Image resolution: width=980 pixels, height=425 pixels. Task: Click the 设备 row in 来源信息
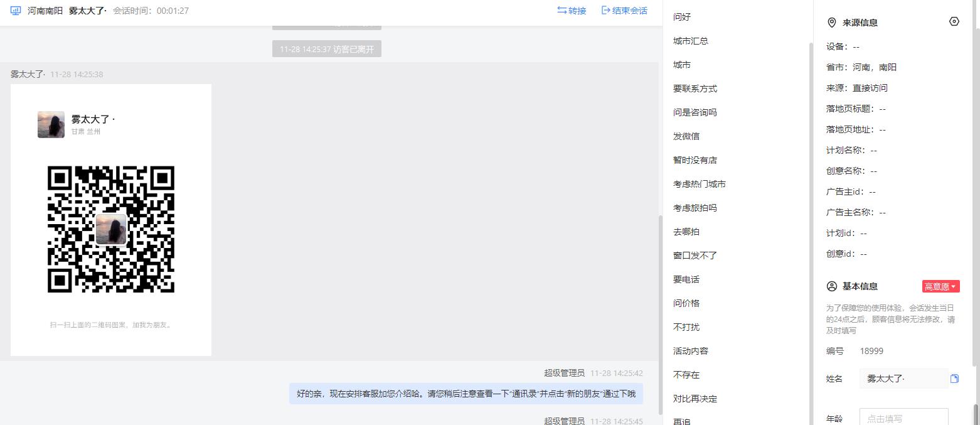coord(843,46)
